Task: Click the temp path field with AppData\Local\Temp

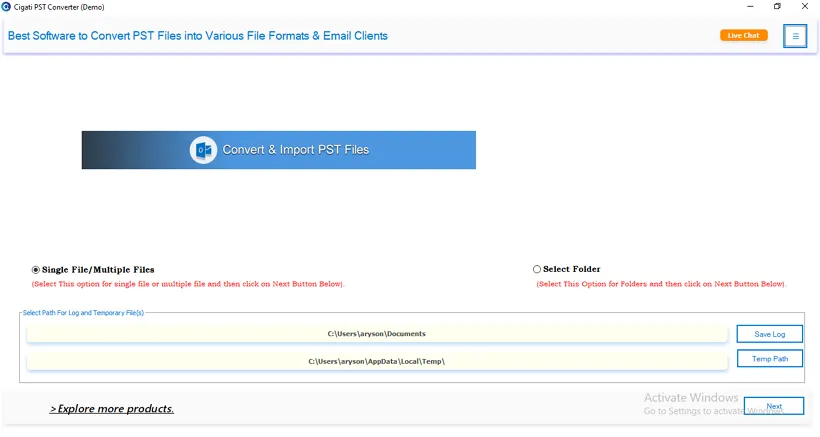Action: tap(377, 361)
